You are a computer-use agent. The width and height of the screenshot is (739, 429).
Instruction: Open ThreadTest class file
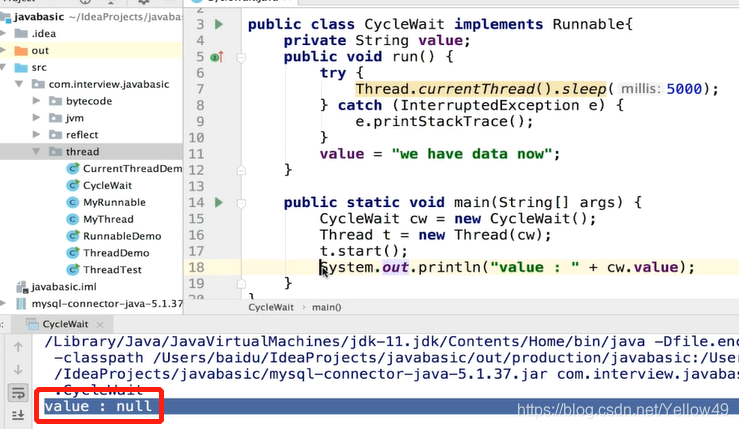pyautogui.click(x=112, y=270)
